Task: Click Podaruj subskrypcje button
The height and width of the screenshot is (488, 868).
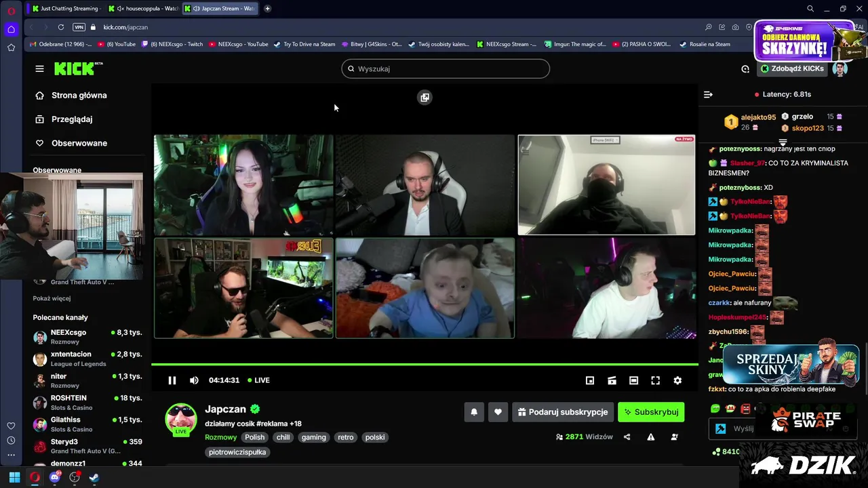Action: (x=563, y=412)
